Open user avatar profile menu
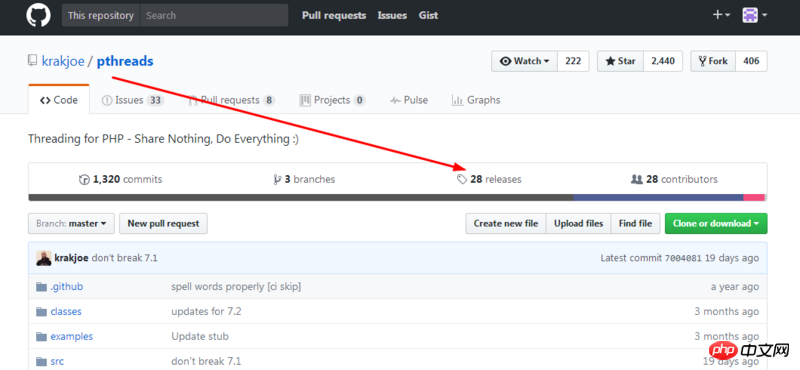 [755, 15]
